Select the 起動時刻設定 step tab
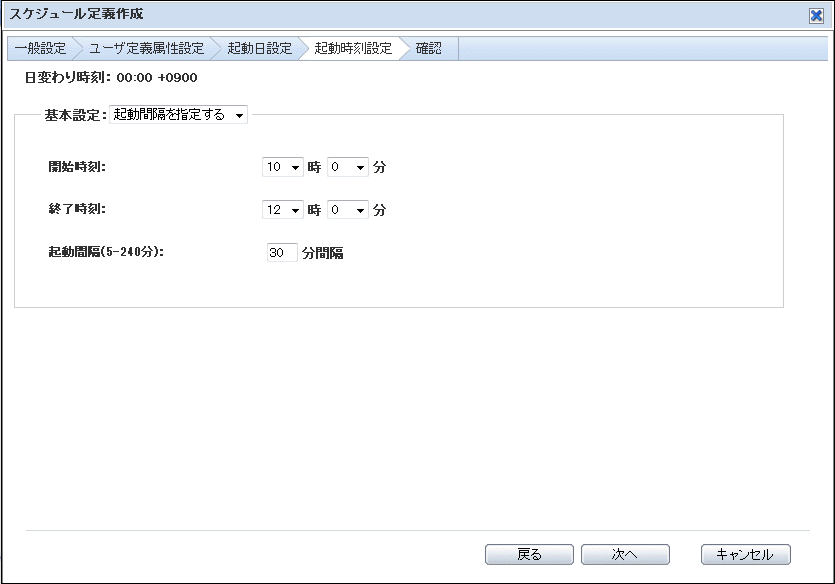Screen dimensions: 835x584 point(353,48)
